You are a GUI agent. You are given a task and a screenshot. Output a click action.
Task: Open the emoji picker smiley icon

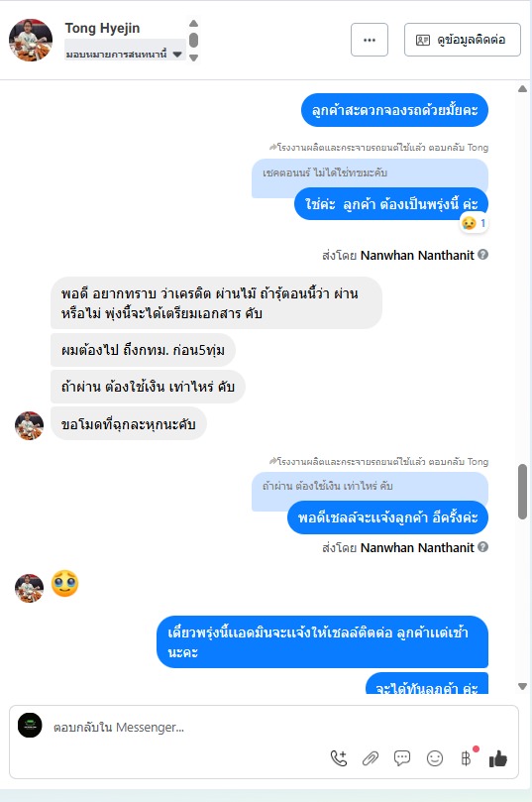(x=434, y=758)
